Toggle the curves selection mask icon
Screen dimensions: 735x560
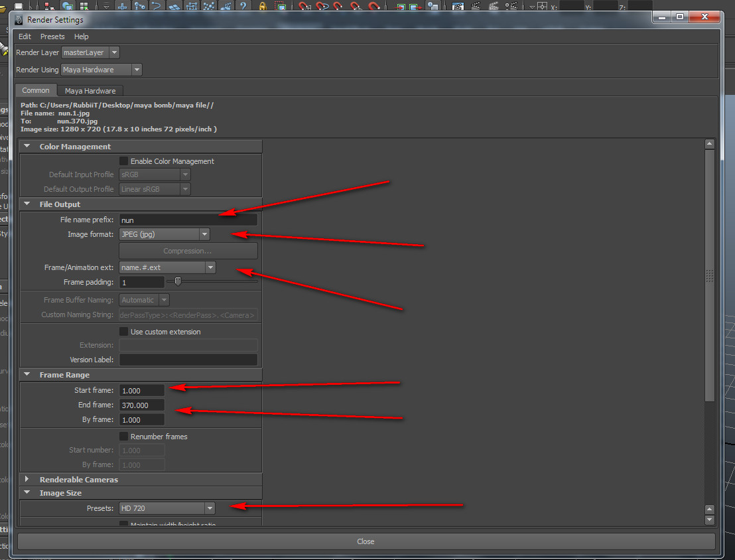[157, 5]
